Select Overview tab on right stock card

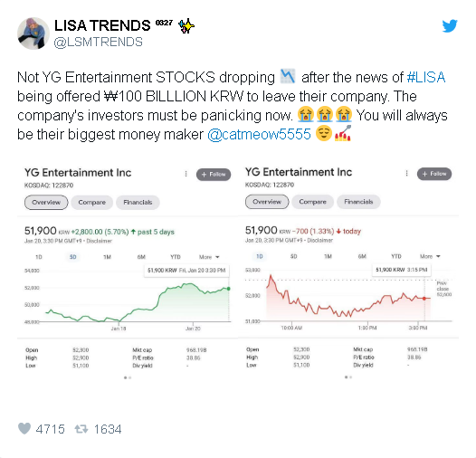tap(267, 202)
